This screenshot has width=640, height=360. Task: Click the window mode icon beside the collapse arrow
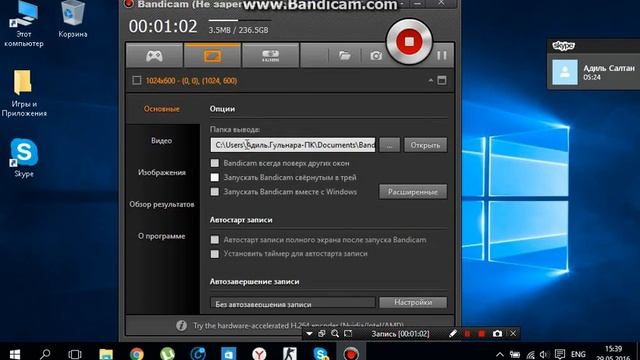coord(442,80)
